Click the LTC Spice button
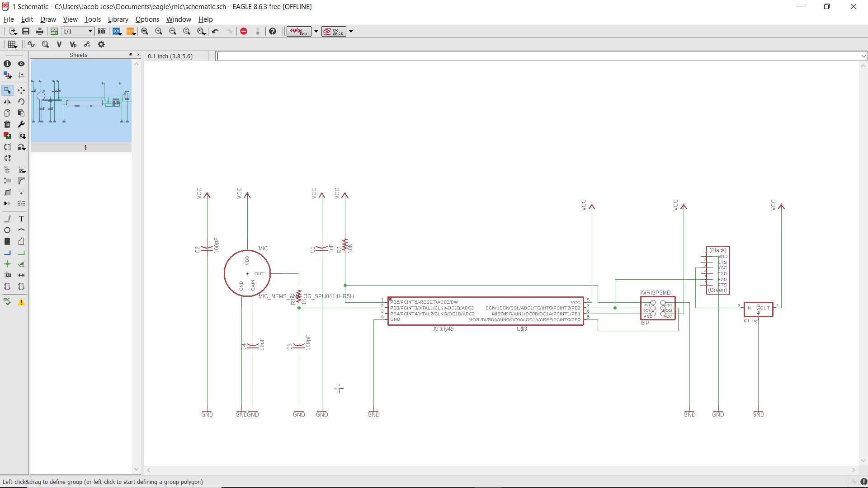The height and width of the screenshot is (488, 868). point(334,31)
